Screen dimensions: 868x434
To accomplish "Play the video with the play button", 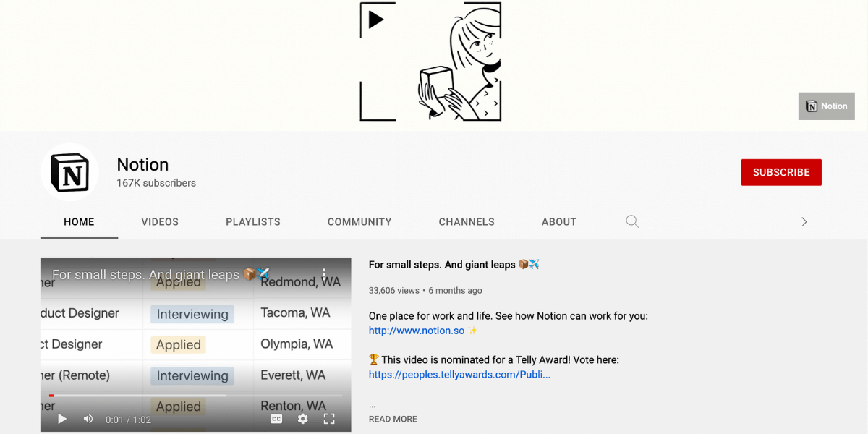I will [x=61, y=419].
